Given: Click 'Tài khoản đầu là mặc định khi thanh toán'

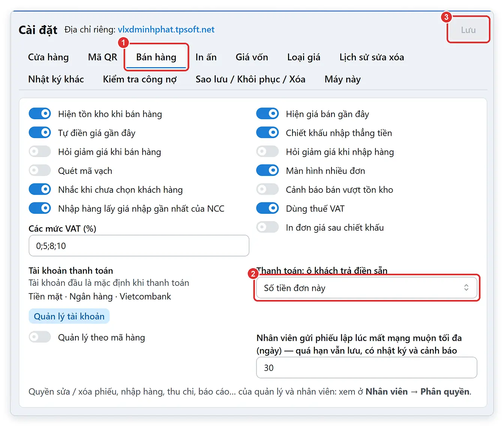Looking at the screenshot, I should pyautogui.click(x=109, y=283).
